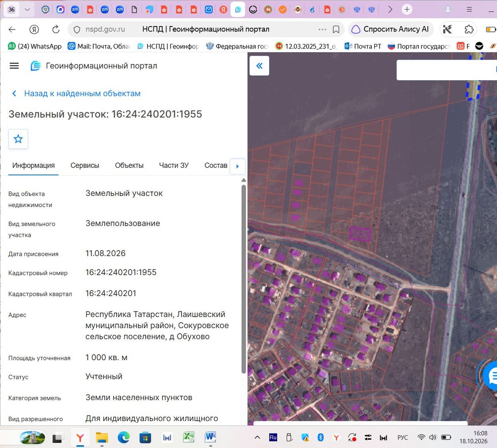Open the chat support bubble on map
The width and height of the screenshot is (497, 448).
coord(491,376)
